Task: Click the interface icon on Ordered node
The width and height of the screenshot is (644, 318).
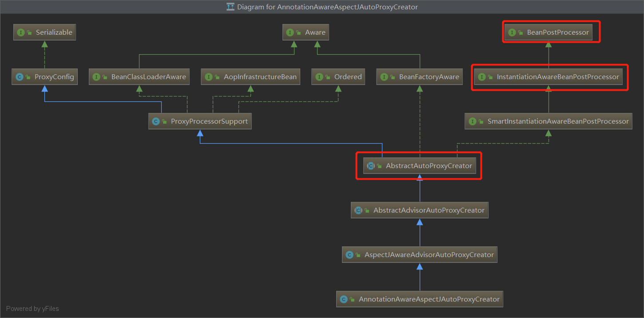Action: [x=319, y=77]
